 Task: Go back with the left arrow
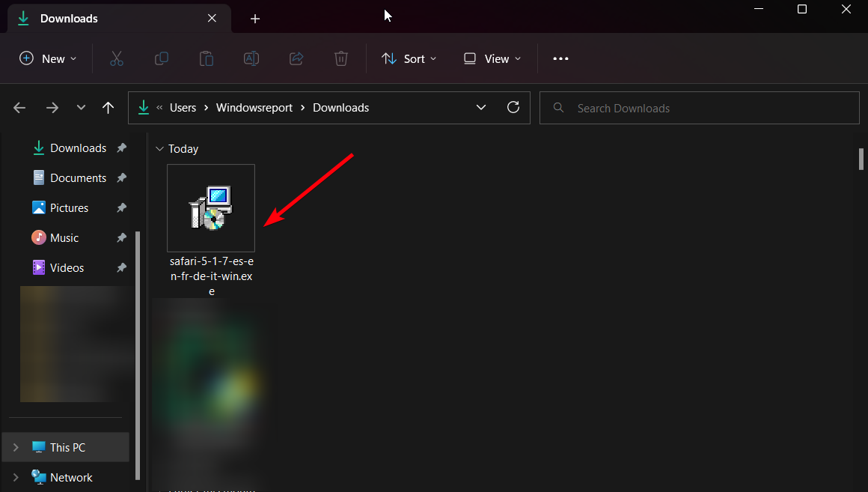tap(20, 108)
